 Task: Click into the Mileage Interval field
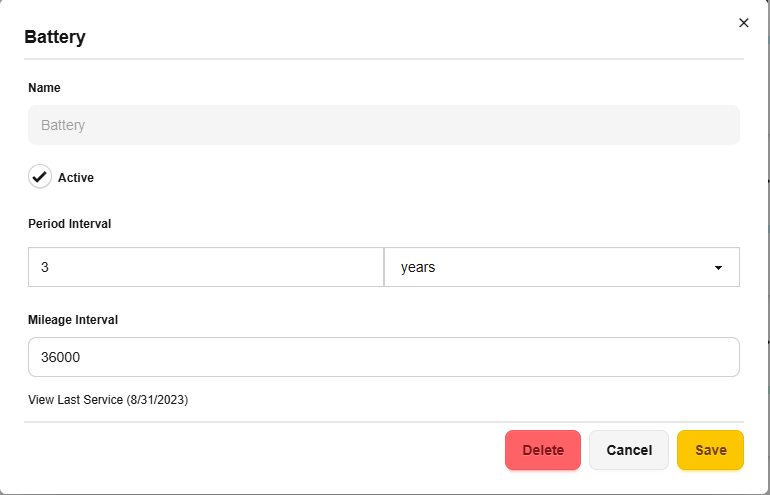(383, 357)
